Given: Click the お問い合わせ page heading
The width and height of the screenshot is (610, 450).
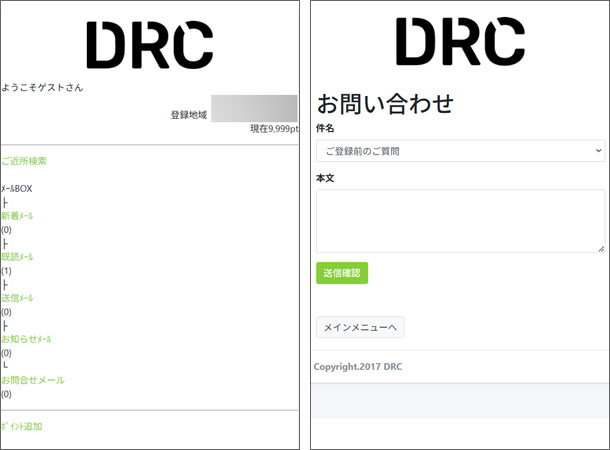Looking at the screenshot, I should coord(385,103).
